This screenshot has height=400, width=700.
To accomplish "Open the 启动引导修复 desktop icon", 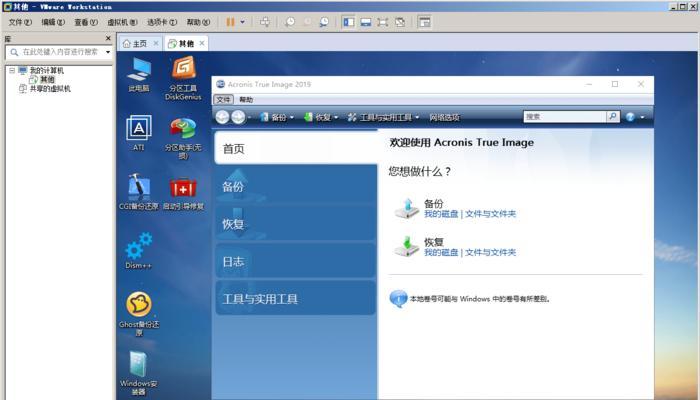I will tap(183, 194).
